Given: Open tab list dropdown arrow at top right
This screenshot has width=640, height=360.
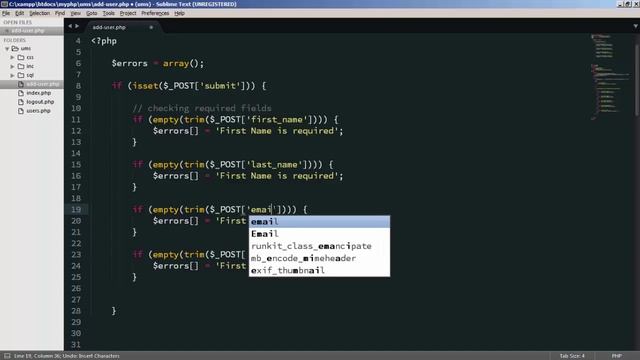Looking at the screenshot, I should (636, 26).
